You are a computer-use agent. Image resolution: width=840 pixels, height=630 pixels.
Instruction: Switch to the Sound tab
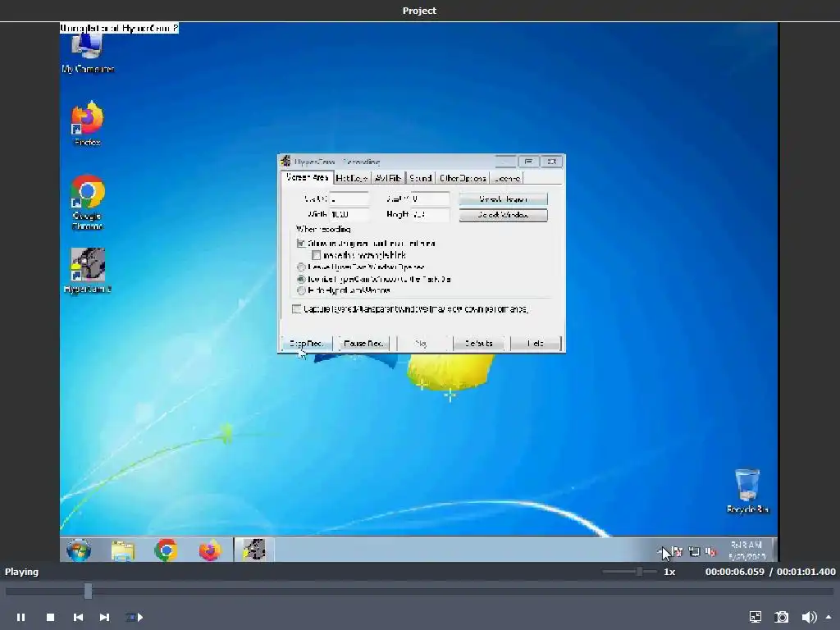(x=421, y=178)
